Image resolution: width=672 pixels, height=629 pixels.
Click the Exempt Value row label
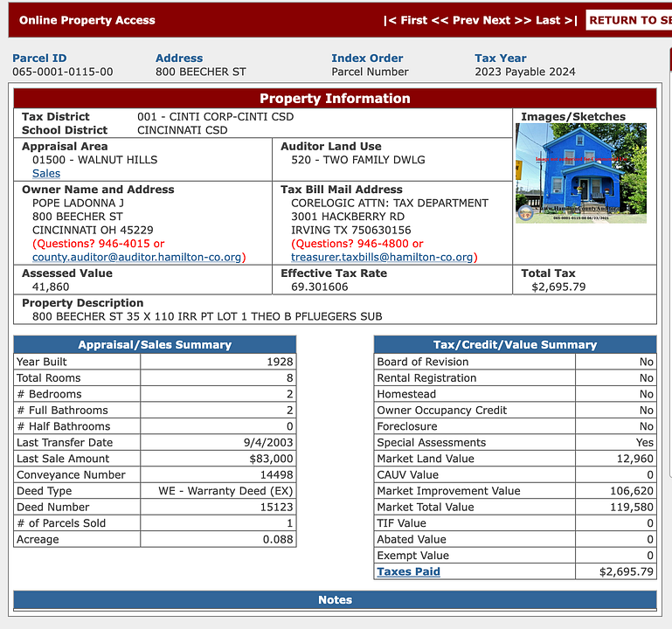[x=413, y=556]
